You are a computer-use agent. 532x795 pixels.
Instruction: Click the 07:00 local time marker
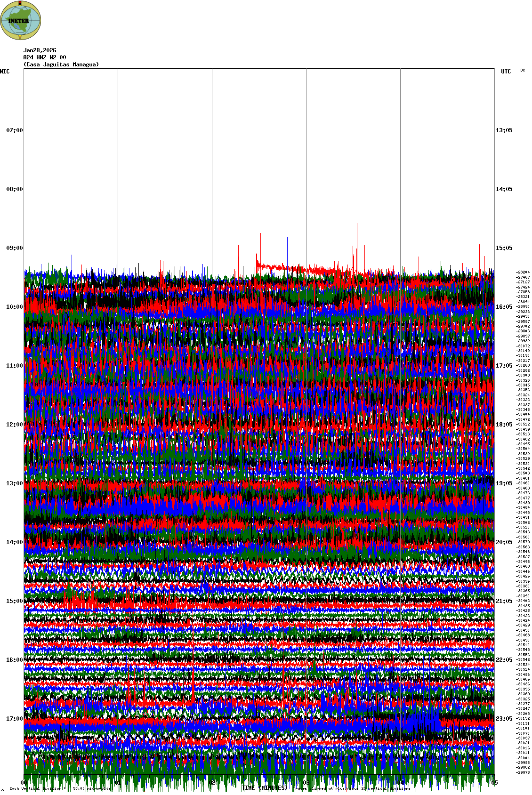[x=14, y=130]
